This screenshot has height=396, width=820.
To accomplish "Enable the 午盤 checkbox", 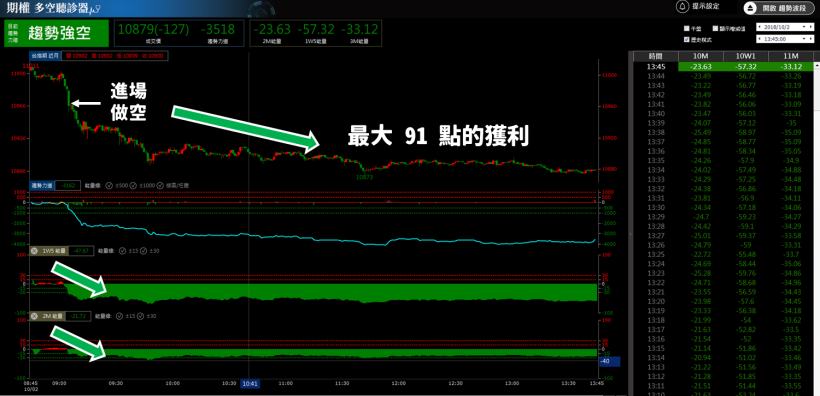I will click(x=687, y=28).
